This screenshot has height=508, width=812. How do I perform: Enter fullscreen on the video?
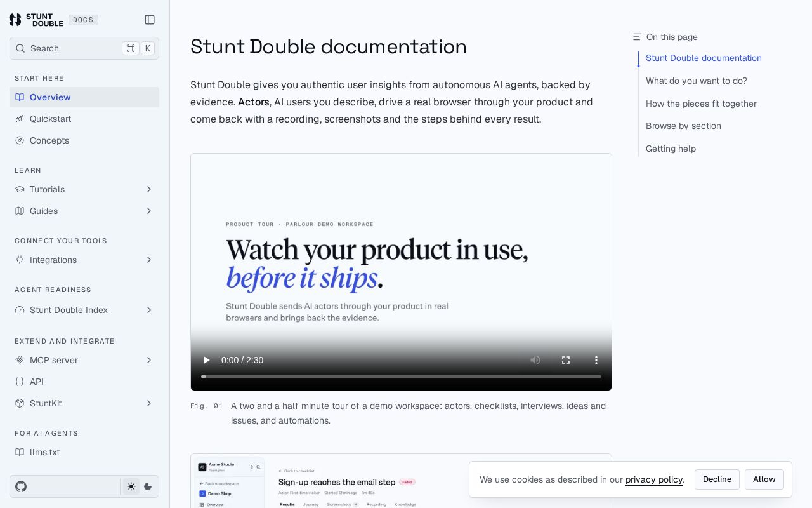566,360
